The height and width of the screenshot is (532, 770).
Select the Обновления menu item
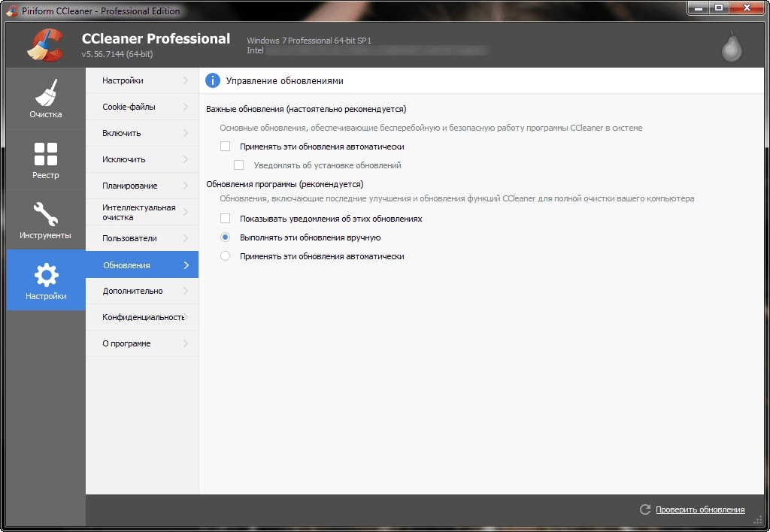(142, 264)
